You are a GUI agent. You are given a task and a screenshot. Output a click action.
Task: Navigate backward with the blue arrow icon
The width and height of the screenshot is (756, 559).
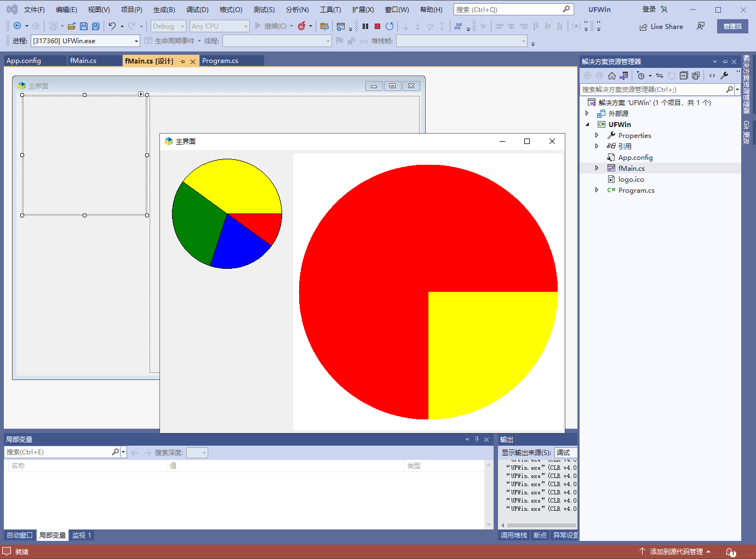pos(18,26)
